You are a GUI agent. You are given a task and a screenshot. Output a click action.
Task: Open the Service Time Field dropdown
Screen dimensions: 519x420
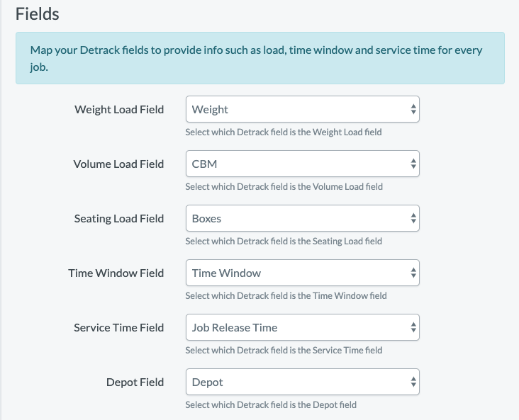click(x=303, y=327)
